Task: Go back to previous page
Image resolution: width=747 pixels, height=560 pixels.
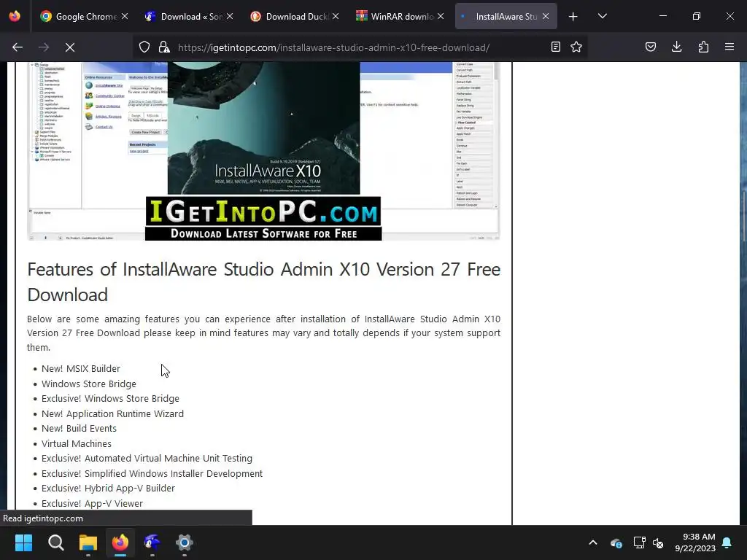Action: pos(18,47)
